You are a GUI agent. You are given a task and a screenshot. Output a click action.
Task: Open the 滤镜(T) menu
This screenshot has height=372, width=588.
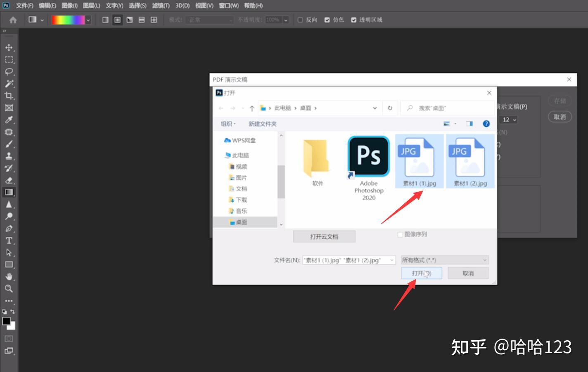(161, 5)
